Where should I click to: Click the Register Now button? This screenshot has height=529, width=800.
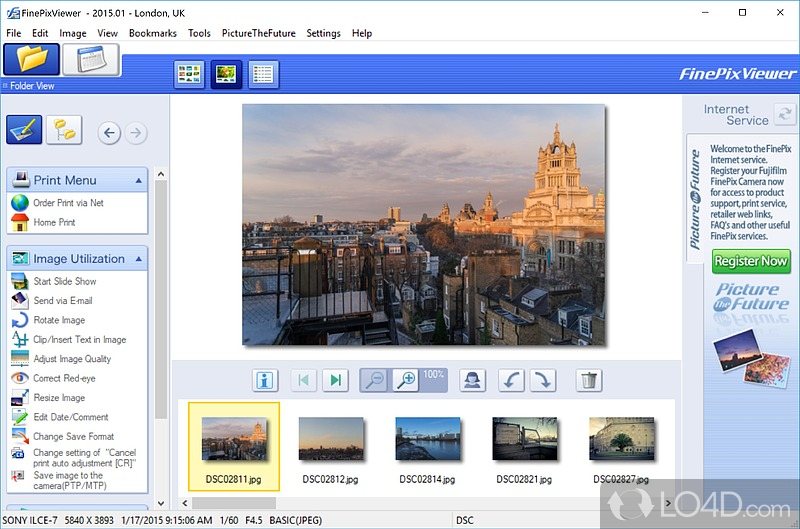[x=752, y=261]
